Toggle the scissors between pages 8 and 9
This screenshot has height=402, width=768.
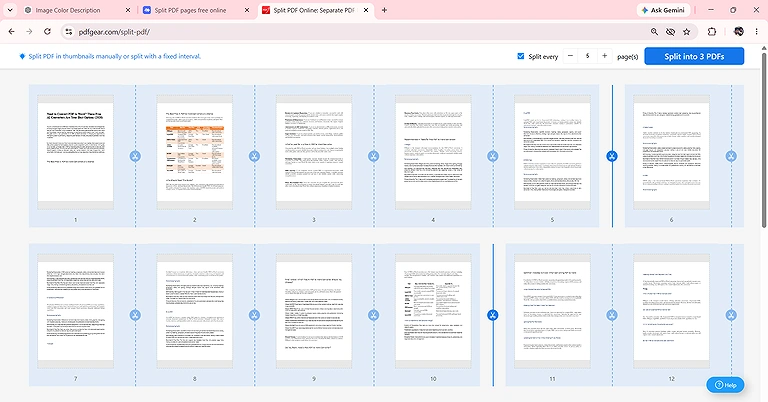(254, 315)
